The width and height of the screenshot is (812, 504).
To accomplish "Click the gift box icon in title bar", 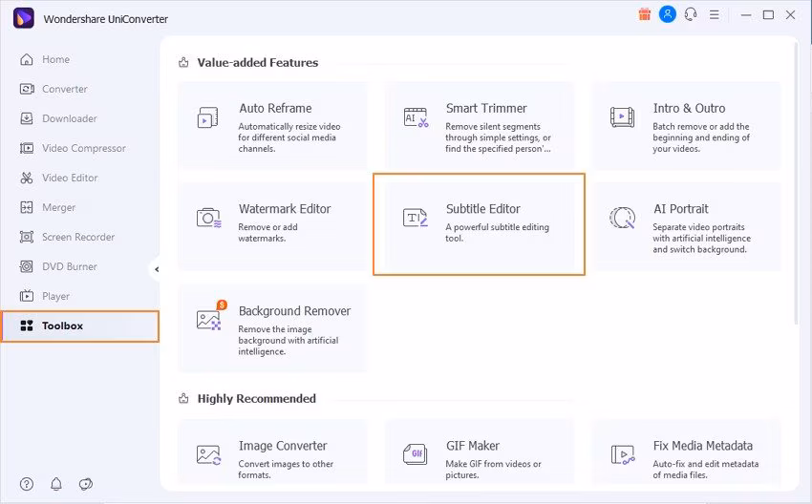I will pos(643,14).
